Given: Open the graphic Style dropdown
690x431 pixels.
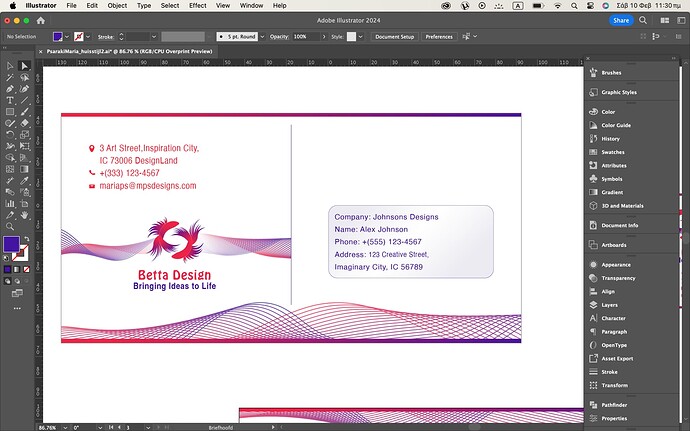Looking at the screenshot, I should tap(360, 37).
